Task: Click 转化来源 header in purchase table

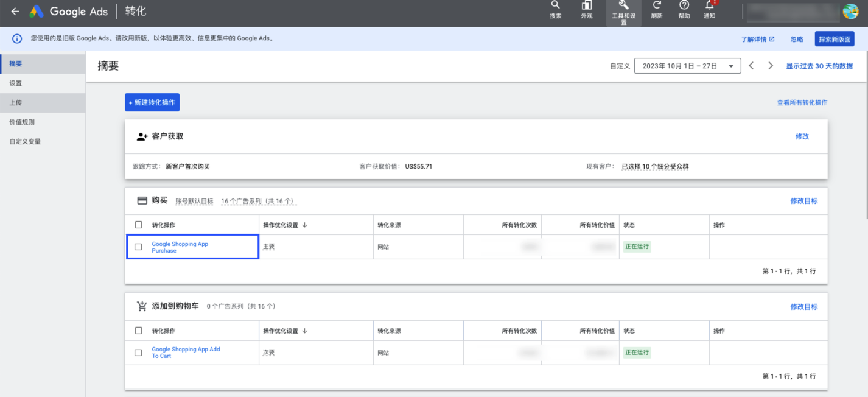Action: 389,225
